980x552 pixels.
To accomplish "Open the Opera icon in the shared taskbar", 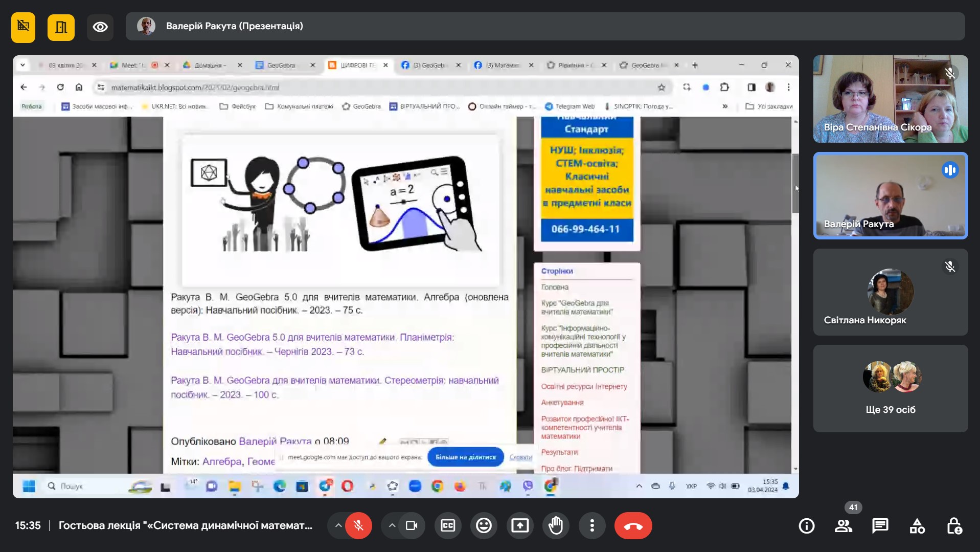I will pos(348,486).
